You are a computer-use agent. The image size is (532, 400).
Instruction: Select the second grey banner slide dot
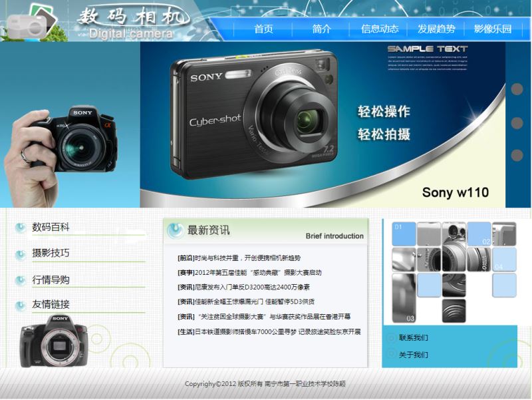click(517, 122)
